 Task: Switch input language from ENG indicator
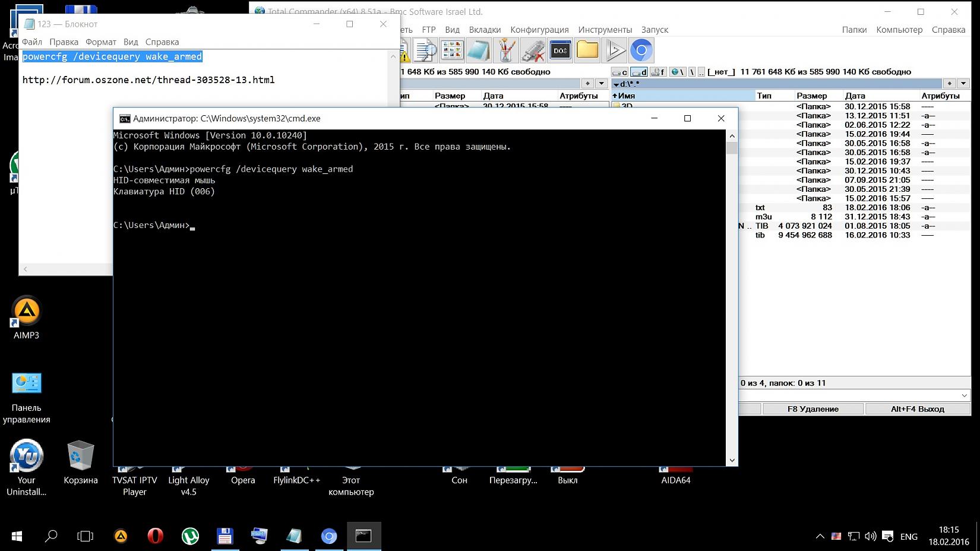[909, 536]
